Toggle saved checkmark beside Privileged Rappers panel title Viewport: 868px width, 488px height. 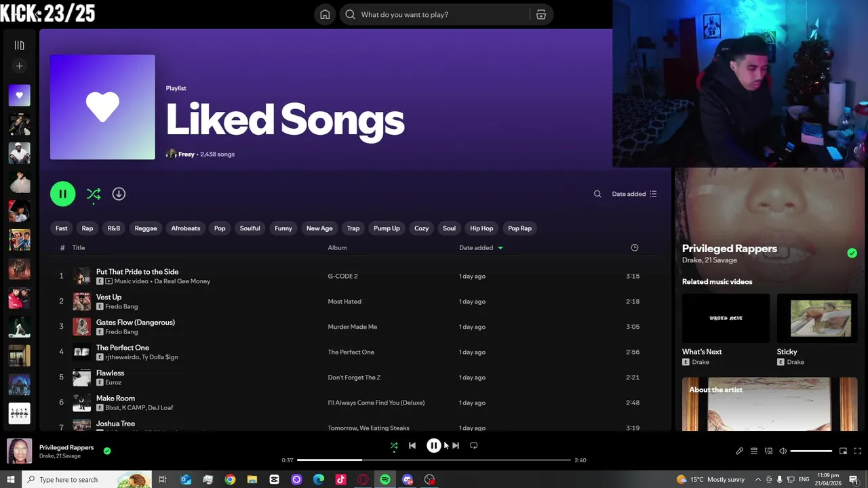click(x=852, y=253)
